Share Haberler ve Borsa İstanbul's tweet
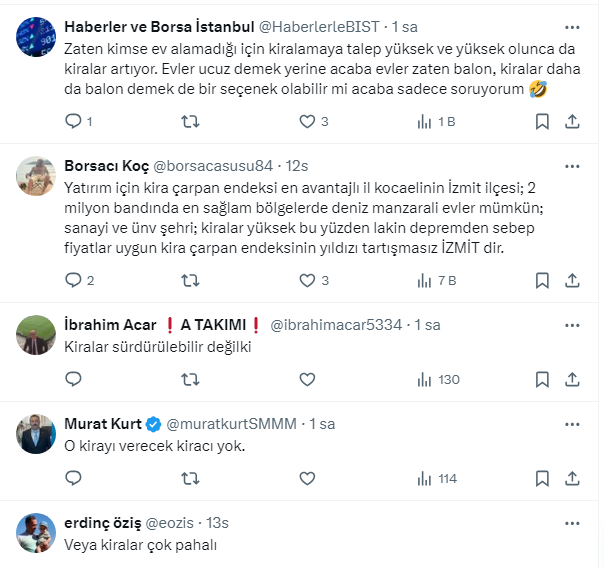604x568 pixels. (x=572, y=121)
